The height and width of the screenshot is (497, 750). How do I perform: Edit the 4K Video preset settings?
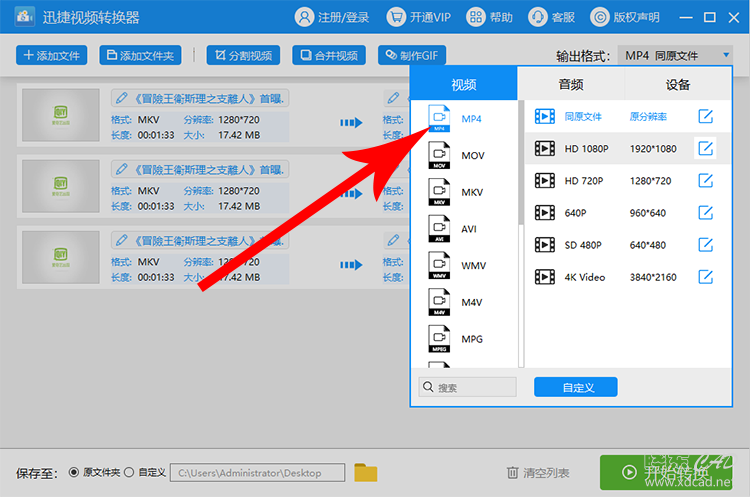706,276
